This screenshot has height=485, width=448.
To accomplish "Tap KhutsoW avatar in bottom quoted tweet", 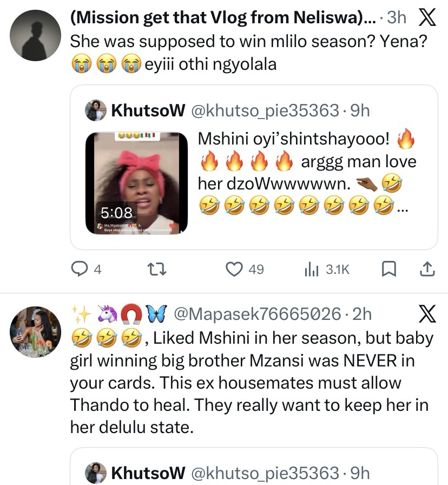I will (95, 473).
